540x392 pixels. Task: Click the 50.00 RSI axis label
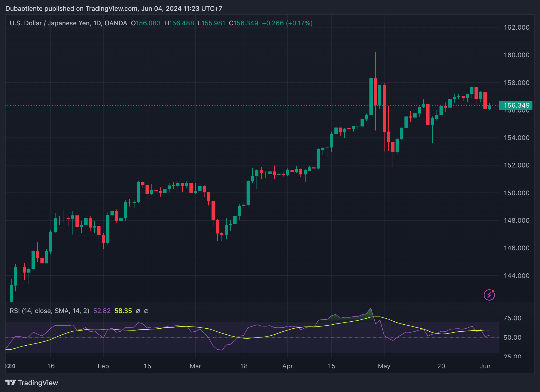[x=513, y=338]
